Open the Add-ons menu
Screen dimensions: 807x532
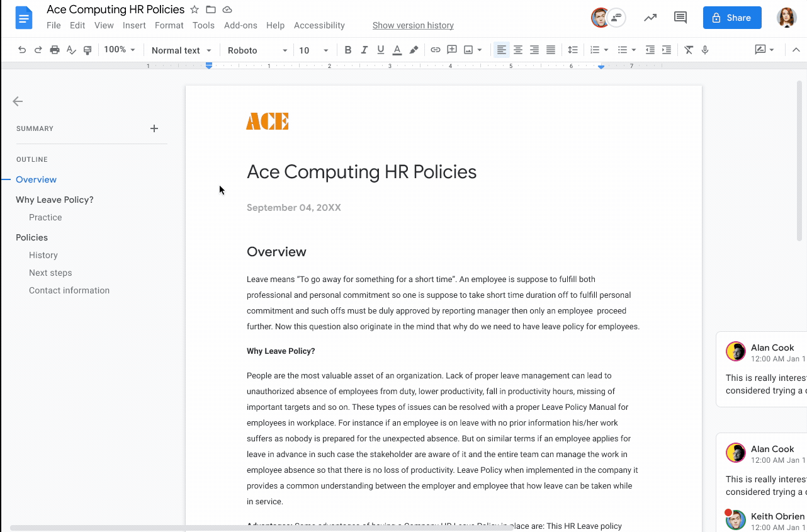(240, 25)
